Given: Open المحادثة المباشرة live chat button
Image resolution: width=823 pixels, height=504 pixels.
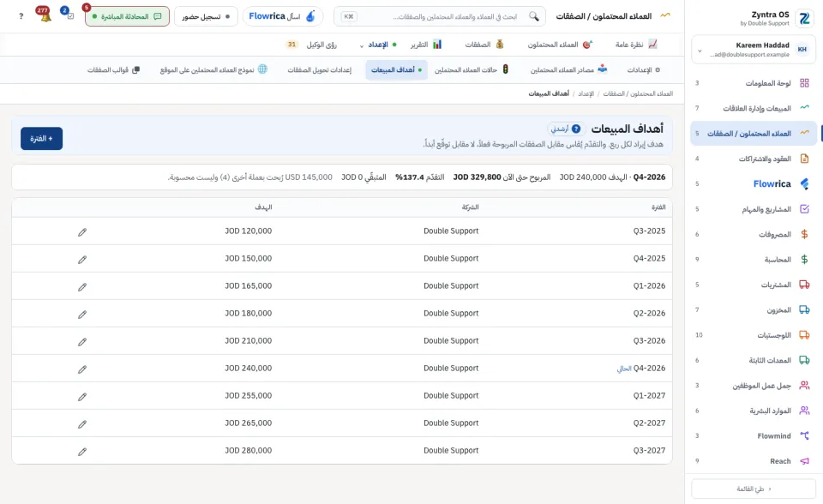Looking at the screenshot, I should click(x=127, y=16).
